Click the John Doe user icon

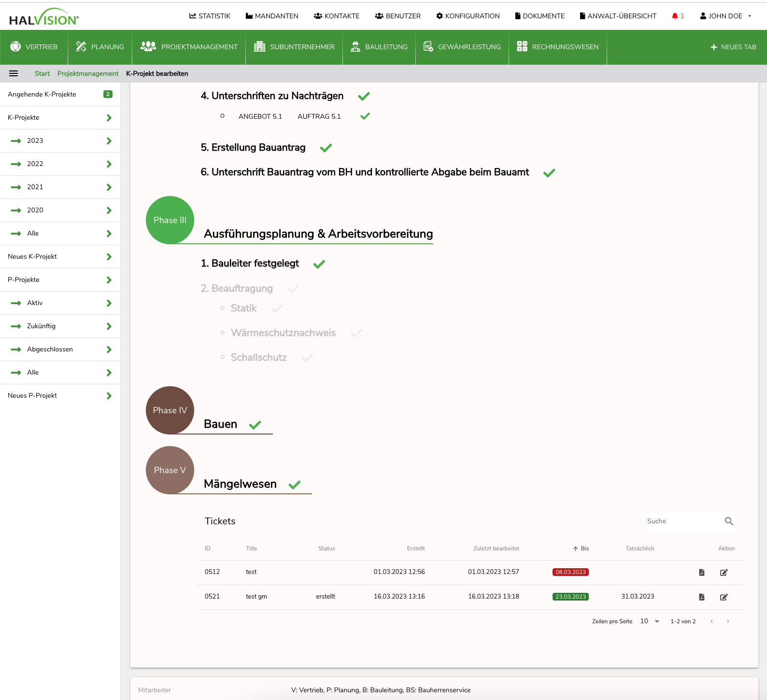point(703,16)
